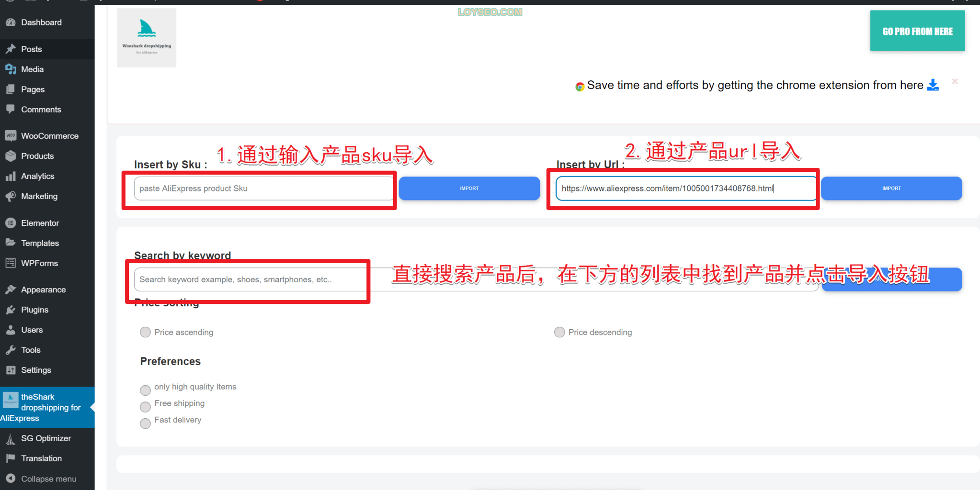Click the Users person icon
Image resolution: width=980 pixels, height=490 pixels.
click(11, 330)
